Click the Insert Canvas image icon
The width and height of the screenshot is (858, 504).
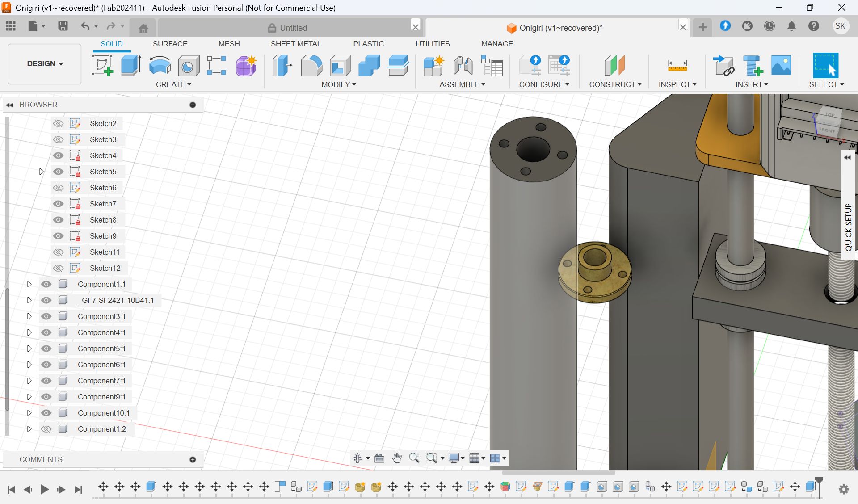pyautogui.click(x=781, y=66)
